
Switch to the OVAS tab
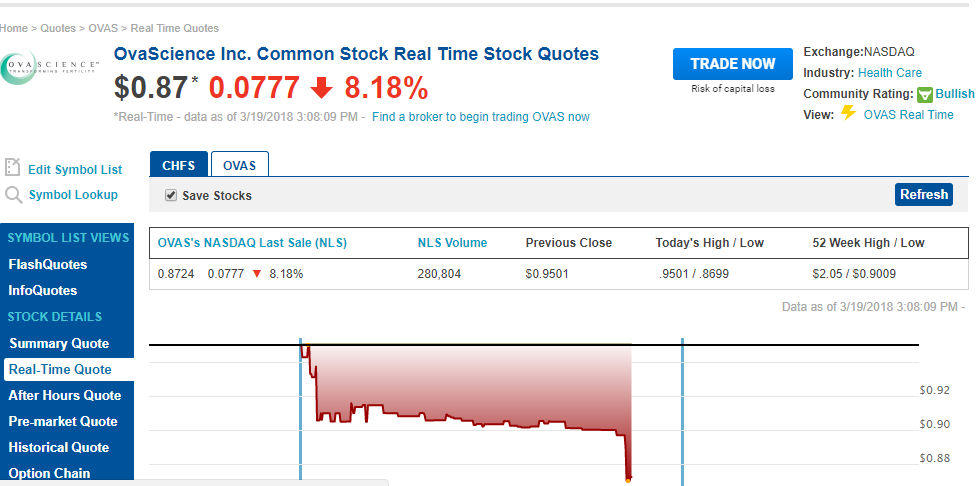click(x=239, y=165)
